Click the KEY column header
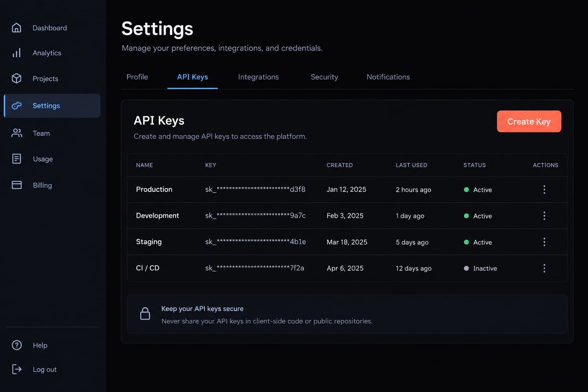The image size is (588, 392). coord(211,165)
